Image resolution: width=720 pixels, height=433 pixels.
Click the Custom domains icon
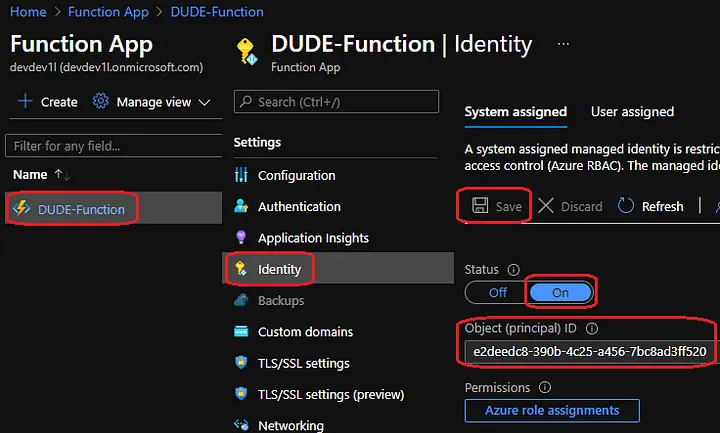click(241, 332)
